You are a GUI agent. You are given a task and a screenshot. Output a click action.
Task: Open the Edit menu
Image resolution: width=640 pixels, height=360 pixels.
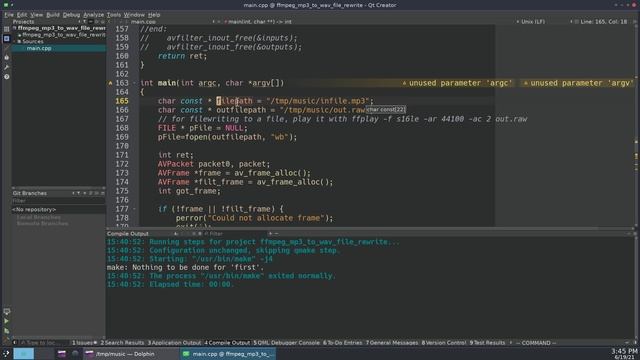22,15
